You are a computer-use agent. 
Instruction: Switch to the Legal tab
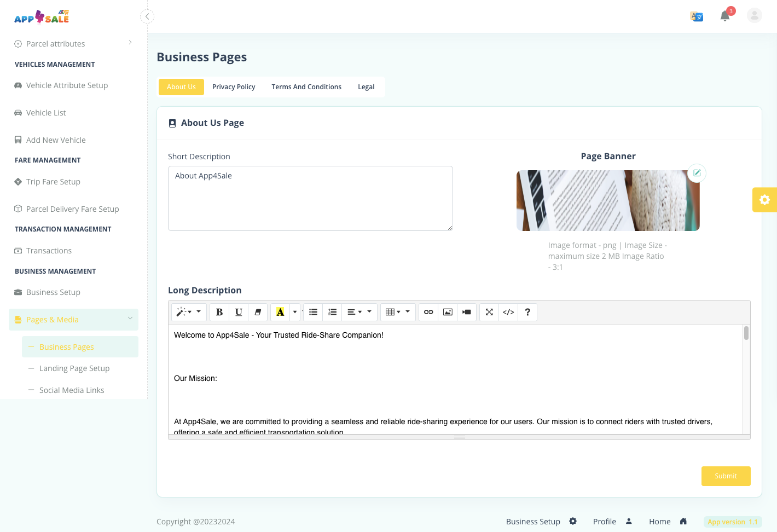point(366,87)
